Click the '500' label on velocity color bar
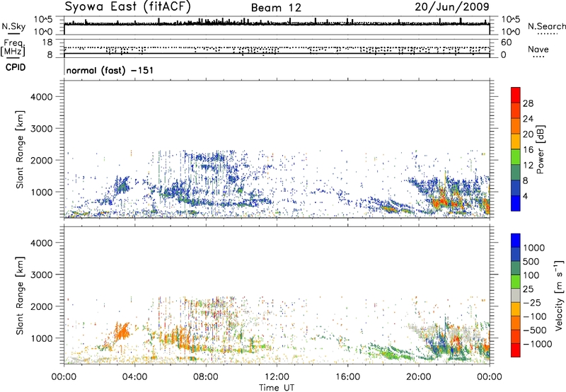566x392 pixels. 531,262
